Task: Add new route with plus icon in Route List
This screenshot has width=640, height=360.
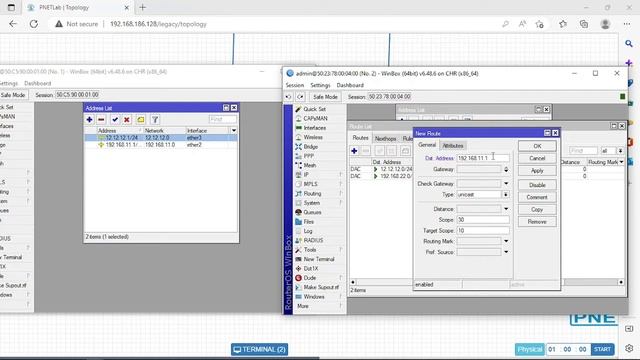Action: pyautogui.click(x=354, y=151)
